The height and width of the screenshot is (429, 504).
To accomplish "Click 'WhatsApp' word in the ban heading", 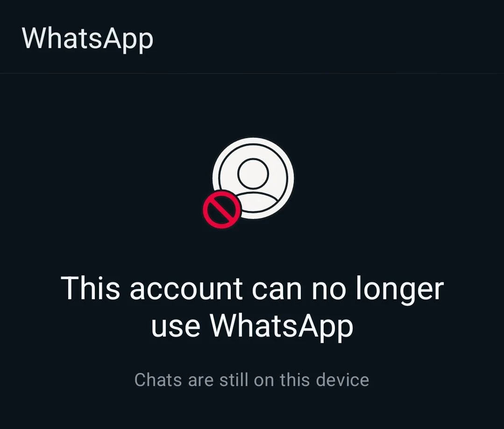I will (282, 327).
